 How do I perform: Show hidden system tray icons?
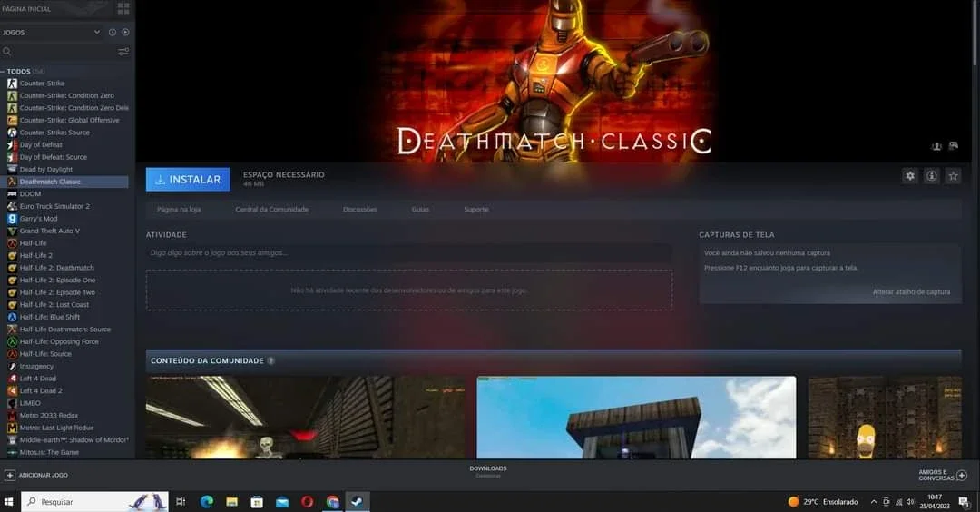(x=874, y=502)
